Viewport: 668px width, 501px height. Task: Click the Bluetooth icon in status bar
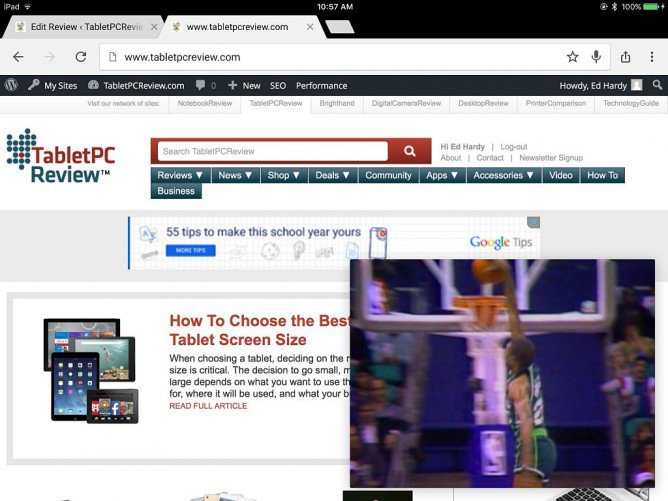614,6
